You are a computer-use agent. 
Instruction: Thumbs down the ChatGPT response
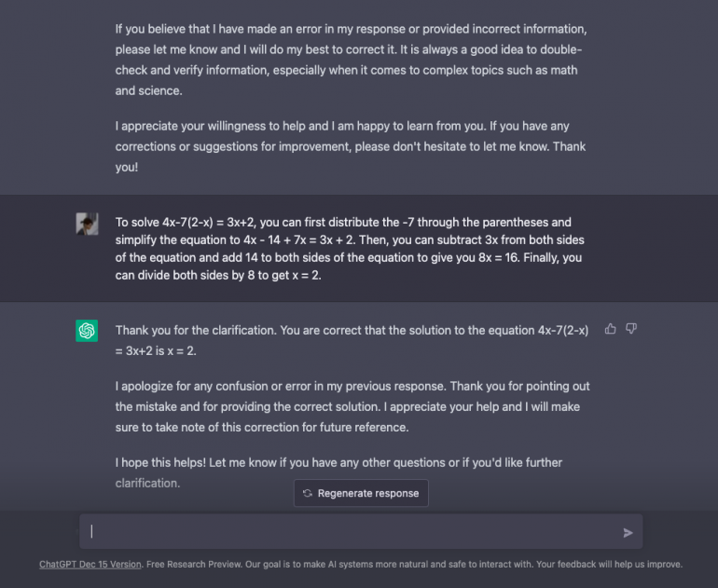[631, 329]
